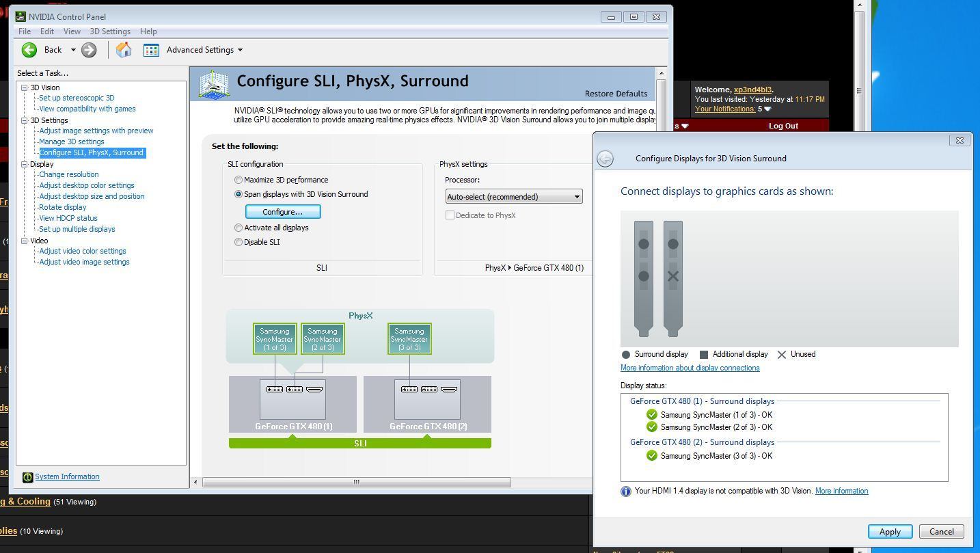Open the Edit menu
Image resolution: width=980 pixels, height=553 pixels.
(47, 31)
